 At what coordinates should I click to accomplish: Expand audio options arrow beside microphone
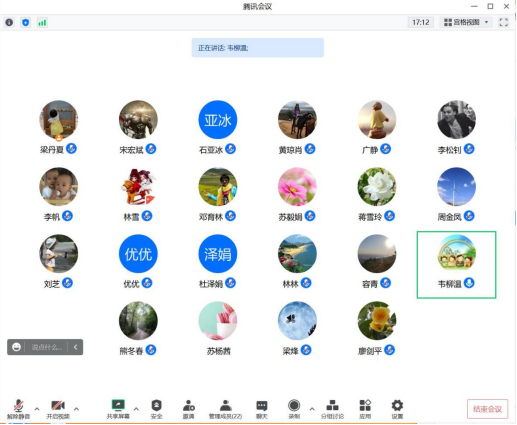(x=37, y=409)
